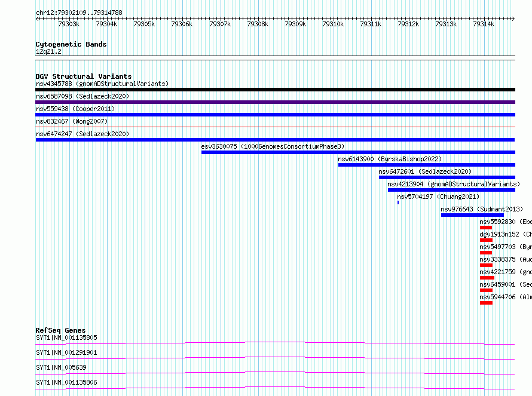The image size is (532, 396).
Task: Select the nsv6587098 purple variant bar
Action: pyautogui.click(x=275, y=102)
